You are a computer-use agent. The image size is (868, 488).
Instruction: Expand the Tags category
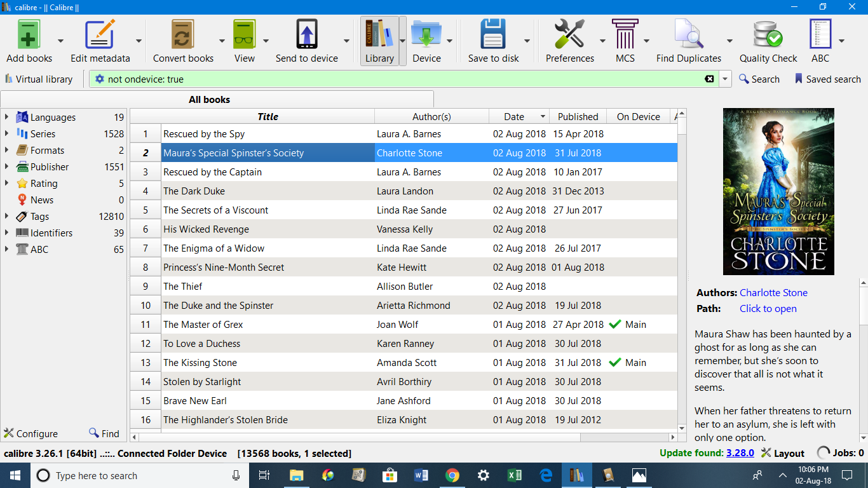tap(6, 217)
